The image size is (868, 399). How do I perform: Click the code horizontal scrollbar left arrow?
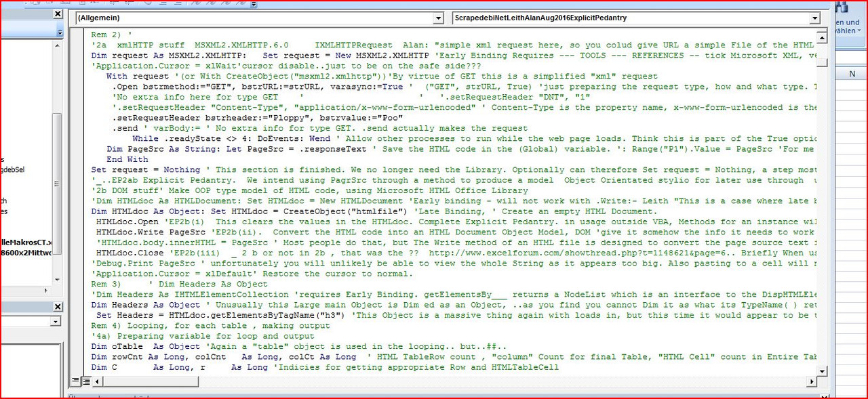point(96,381)
